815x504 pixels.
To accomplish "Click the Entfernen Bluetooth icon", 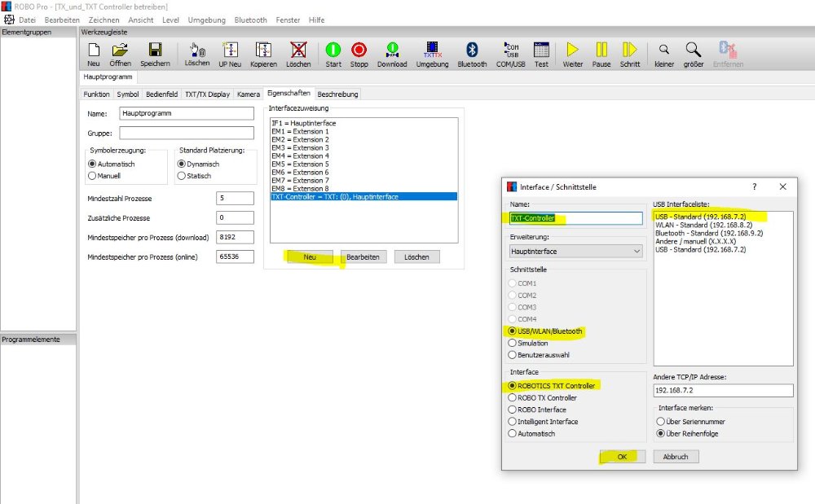I will coord(728,54).
